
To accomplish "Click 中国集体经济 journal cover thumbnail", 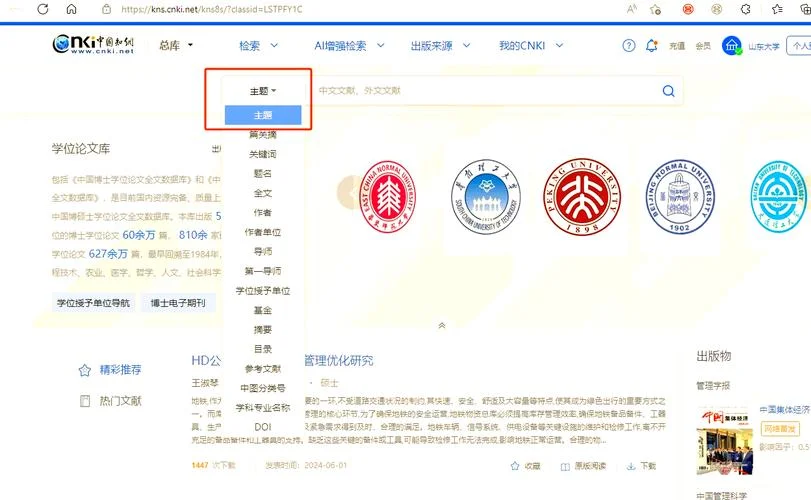I will click(724, 441).
